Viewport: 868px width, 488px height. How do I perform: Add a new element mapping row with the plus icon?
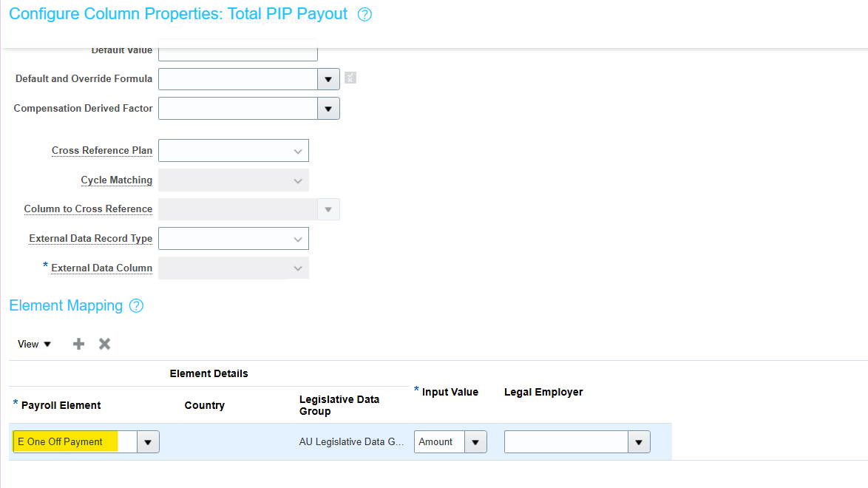[x=78, y=343]
